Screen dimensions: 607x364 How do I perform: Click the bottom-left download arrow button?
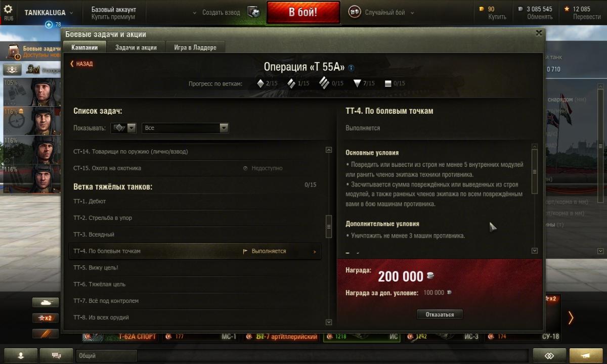(21, 355)
